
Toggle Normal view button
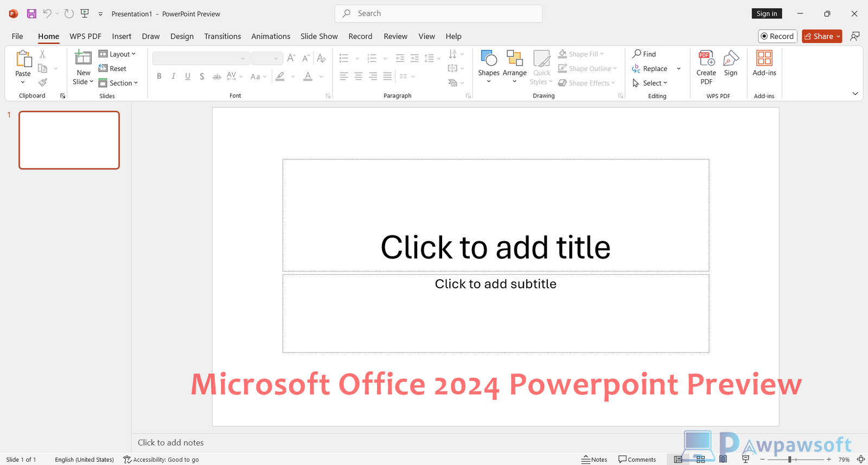tap(678, 459)
